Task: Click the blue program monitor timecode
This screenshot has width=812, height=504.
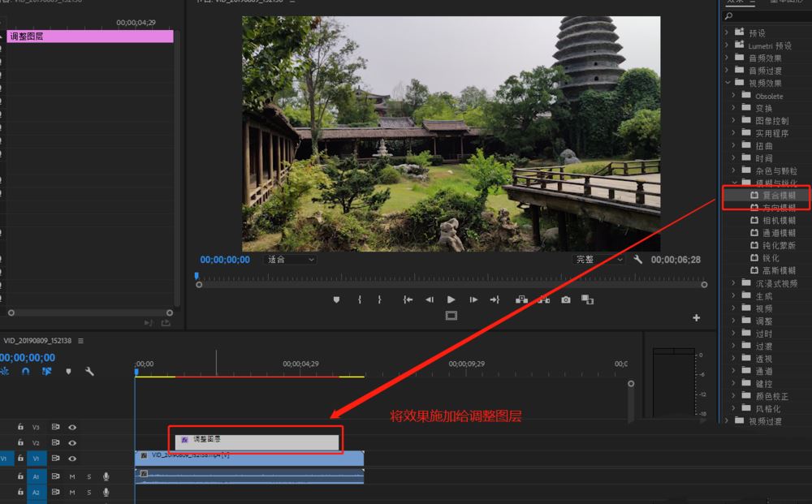Action: point(225,260)
